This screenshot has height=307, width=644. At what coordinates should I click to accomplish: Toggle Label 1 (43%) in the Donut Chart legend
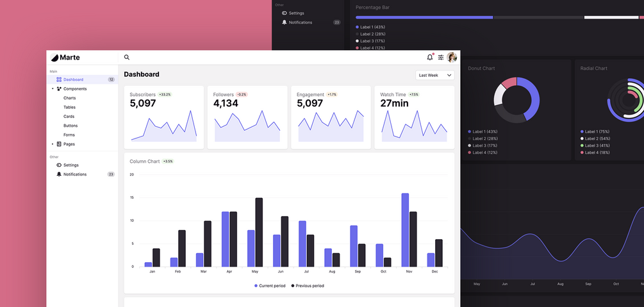[483, 131]
